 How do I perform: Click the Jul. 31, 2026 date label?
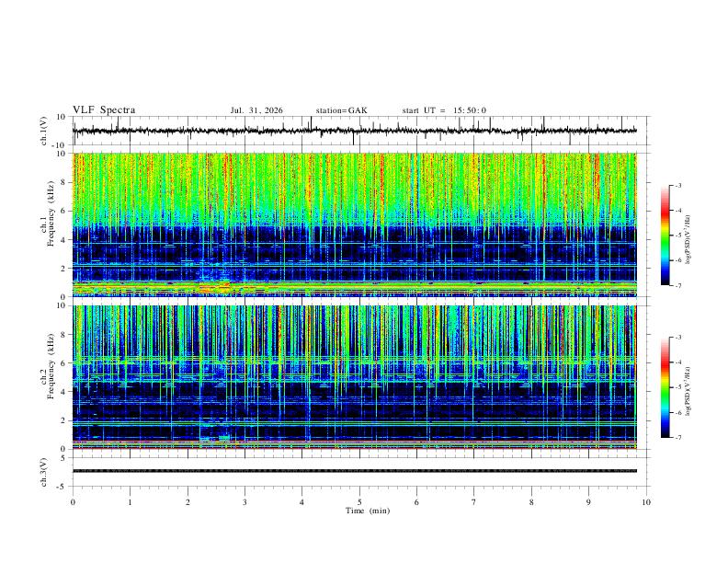[256, 110]
